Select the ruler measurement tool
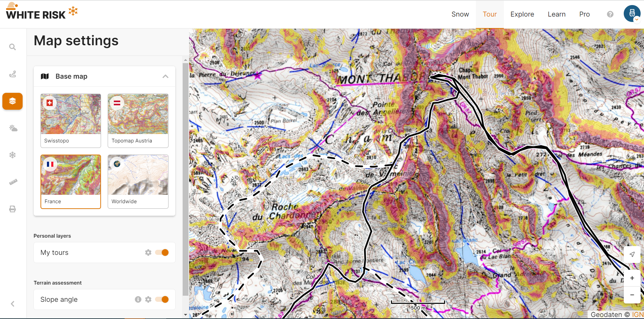The width and height of the screenshot is (644, 319). [x=13, y=182]
